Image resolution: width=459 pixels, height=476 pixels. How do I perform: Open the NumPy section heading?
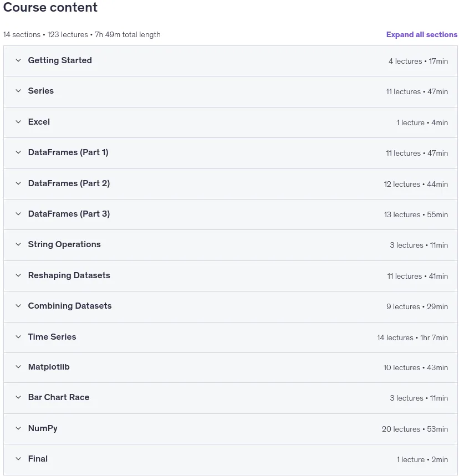click(x=43, y=428)
